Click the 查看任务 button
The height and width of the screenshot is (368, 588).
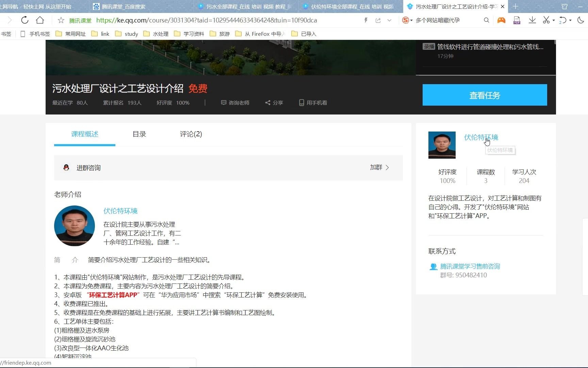(x=485, y=95)
